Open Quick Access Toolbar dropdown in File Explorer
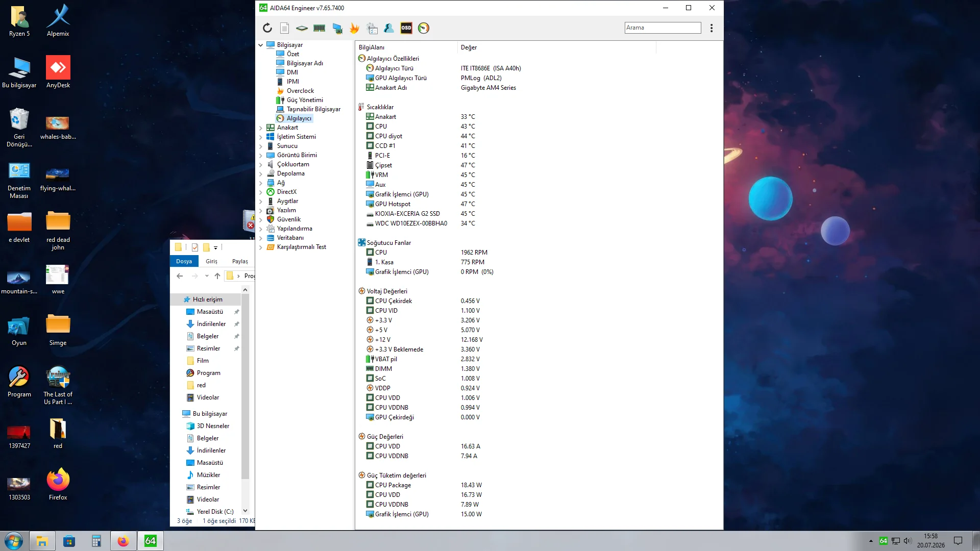Screen dimensions: 980x551 [x=215, y=247]
